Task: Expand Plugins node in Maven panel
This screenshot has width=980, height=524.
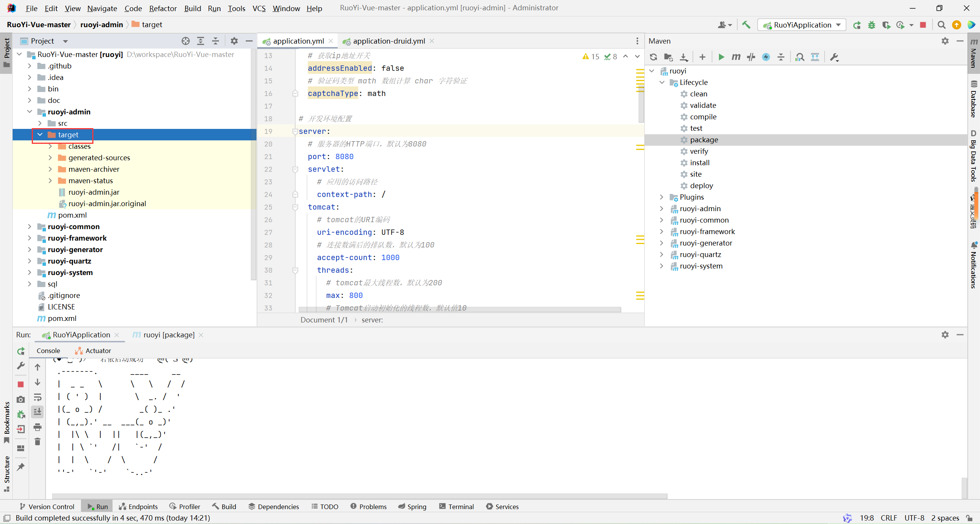Action: pyautogui.click(x=661, y=197)
